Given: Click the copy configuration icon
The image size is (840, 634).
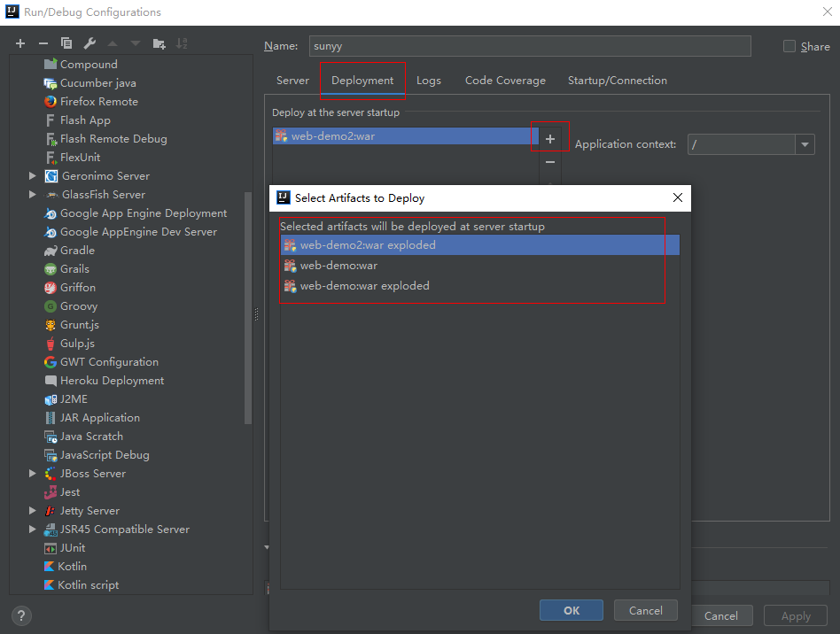Looking at the screenshot, I should coord(66,43).
